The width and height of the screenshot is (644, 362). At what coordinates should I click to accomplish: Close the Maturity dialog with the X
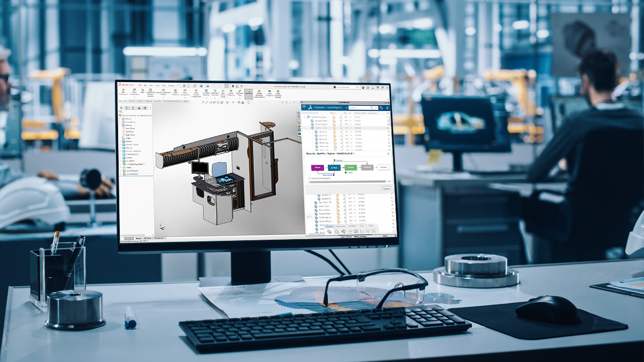click(x=389, y=153)
